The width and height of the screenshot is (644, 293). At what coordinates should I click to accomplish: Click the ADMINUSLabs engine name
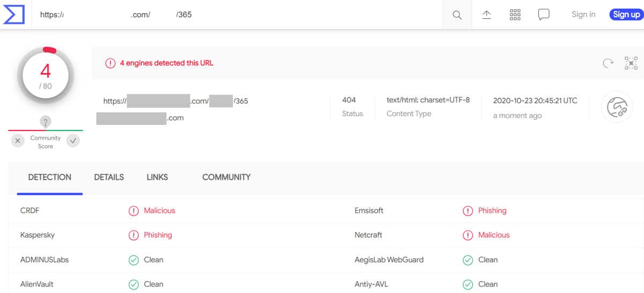click(x=45, y=260)
